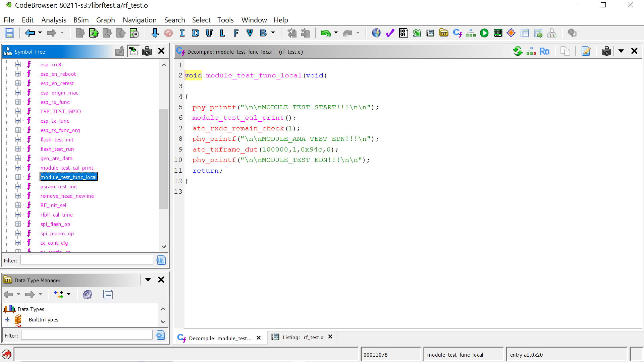644x362 pixels.
Task: Open the Bytes viewer icon in the toolbar
Action: 404,33
